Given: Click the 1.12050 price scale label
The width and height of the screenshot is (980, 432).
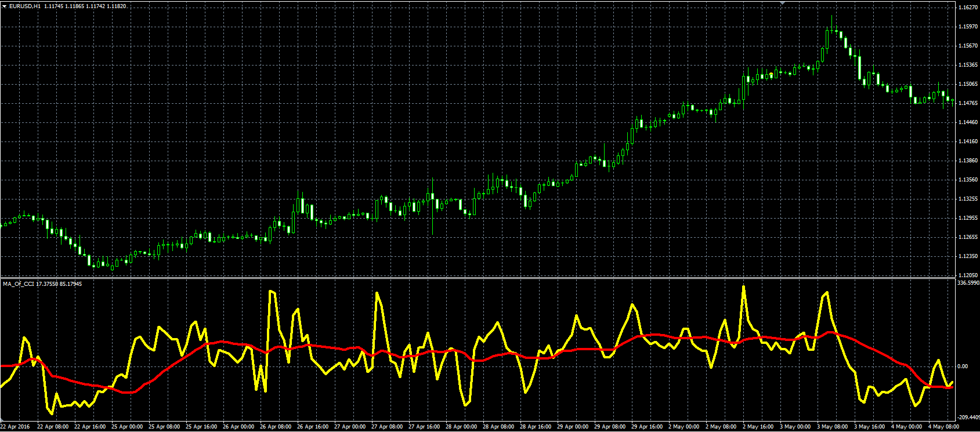Looking at the screenshot, I should pos(967,275).
